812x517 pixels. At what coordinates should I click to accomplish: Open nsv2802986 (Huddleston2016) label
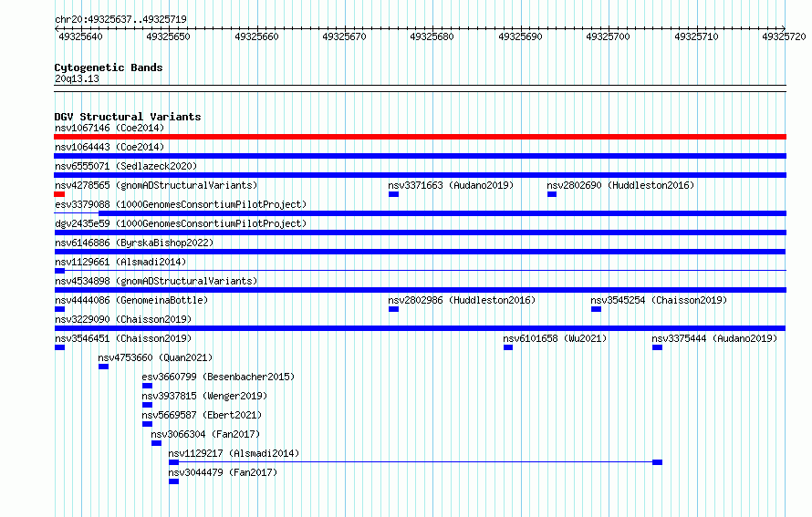tap(462, 300)
